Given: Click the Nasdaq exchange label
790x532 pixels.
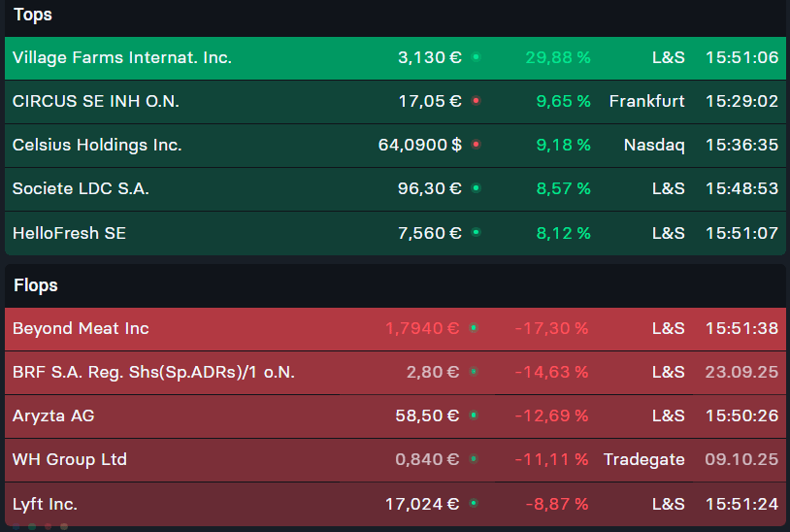Looking at the screenshot, I should tap(654, 145).
